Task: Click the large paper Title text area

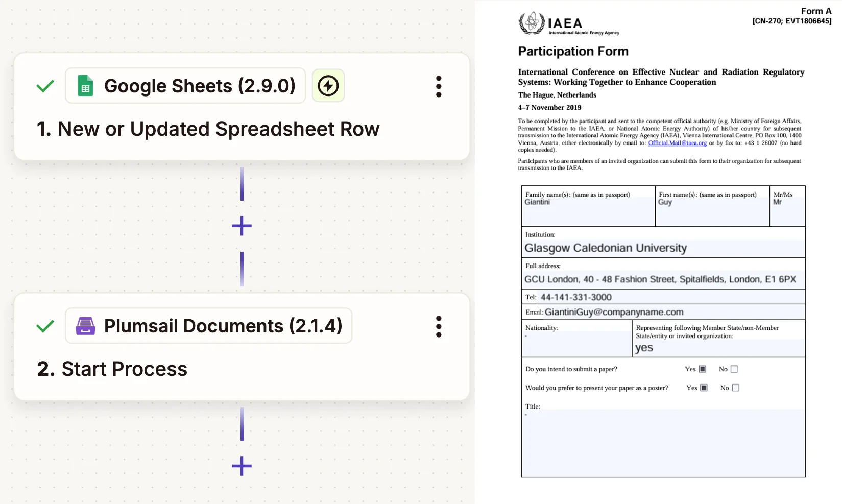Action: (x=663, y=443)
